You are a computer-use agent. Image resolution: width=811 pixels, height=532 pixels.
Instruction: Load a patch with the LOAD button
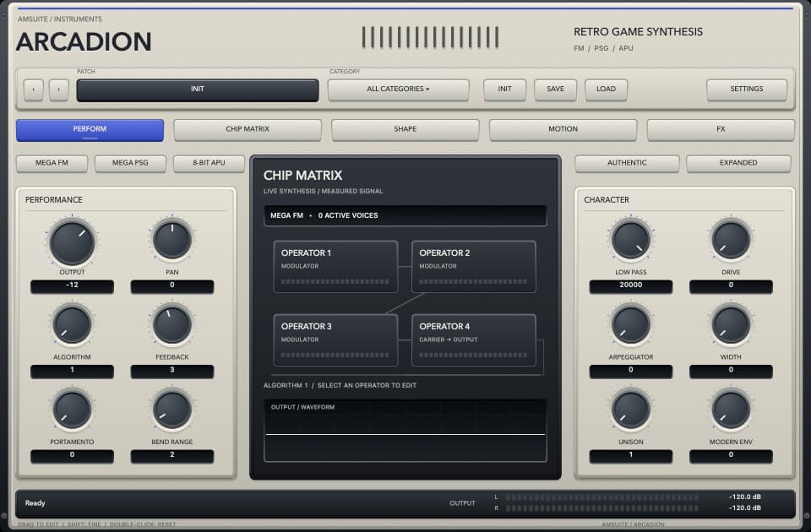(x=607, y=90)
